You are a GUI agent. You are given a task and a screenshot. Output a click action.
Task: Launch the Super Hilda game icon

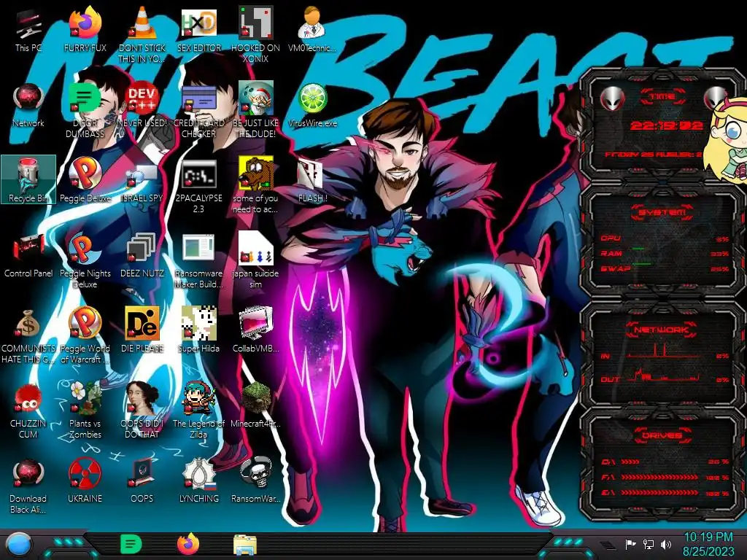tap(198, 330)
